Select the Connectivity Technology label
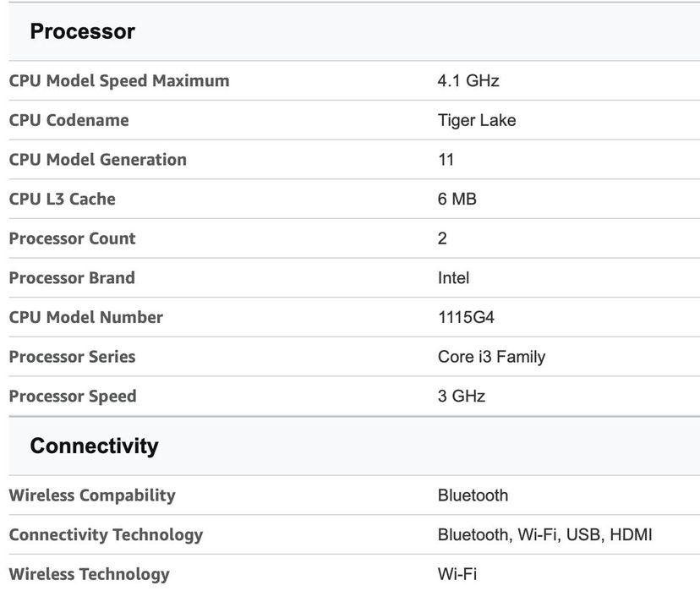Image resolution: width=700 pixels, height=591 pixels. 106,534
